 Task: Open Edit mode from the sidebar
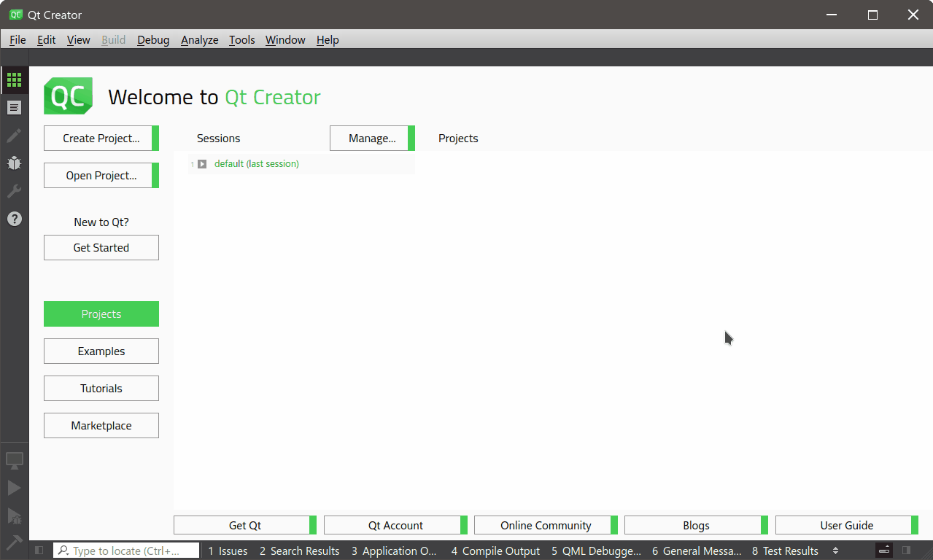(14, 108)
